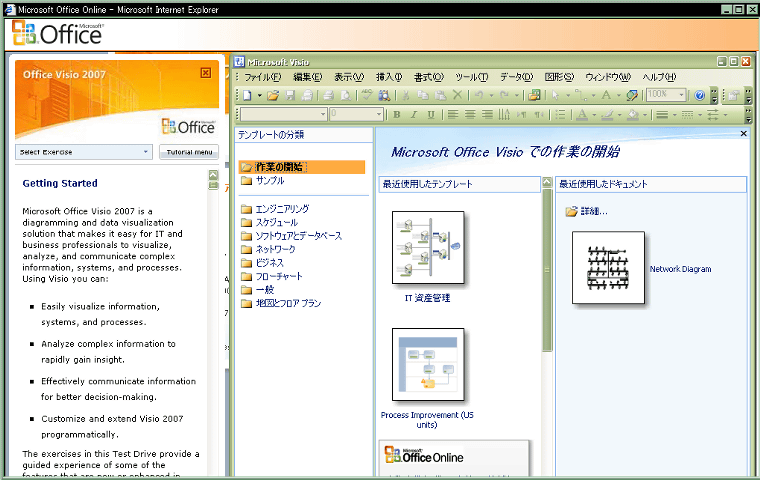Click the Network Diagram document thumbnail
This screenshot has height=480, width=760.
point(608,268)
